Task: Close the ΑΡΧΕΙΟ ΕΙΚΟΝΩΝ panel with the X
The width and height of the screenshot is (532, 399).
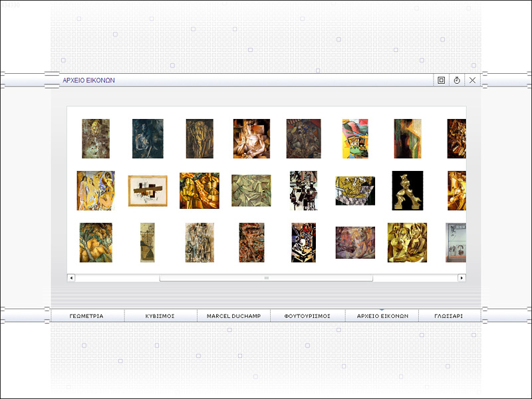Action: tap(472, 80)
